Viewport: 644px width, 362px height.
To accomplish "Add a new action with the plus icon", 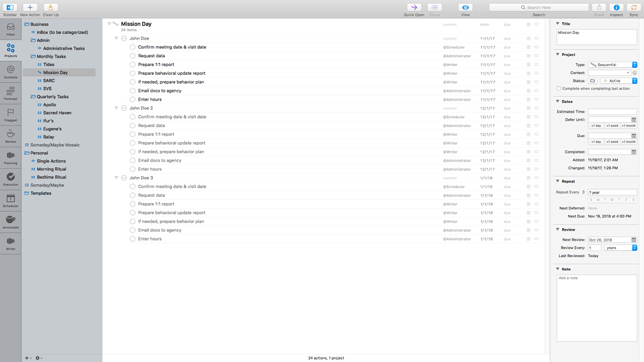I will pyautogui.click(x=30, y=8).
